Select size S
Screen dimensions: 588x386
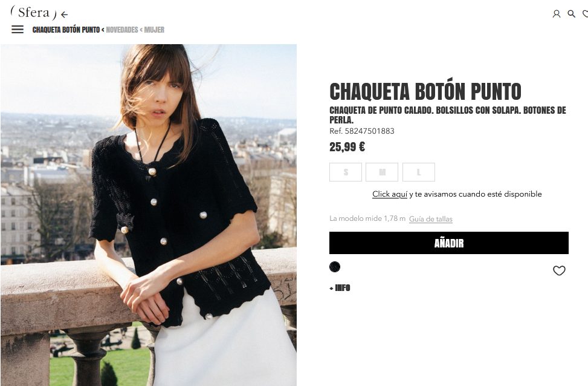pos(346,172)
